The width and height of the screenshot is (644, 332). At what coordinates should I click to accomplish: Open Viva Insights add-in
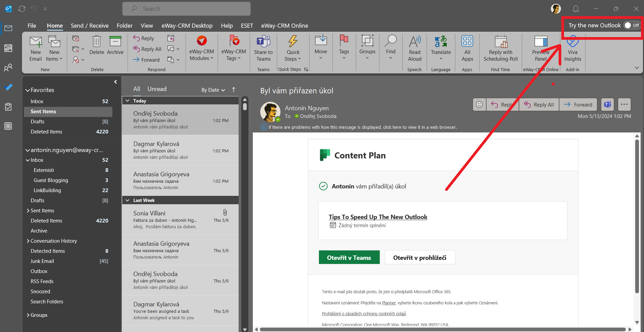pos(572,49)
